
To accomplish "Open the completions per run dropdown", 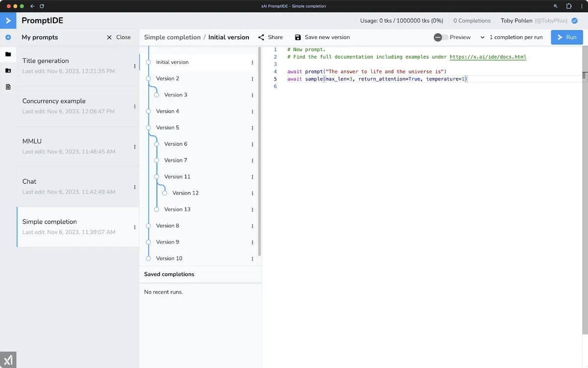I will click(x=511, y=37).
